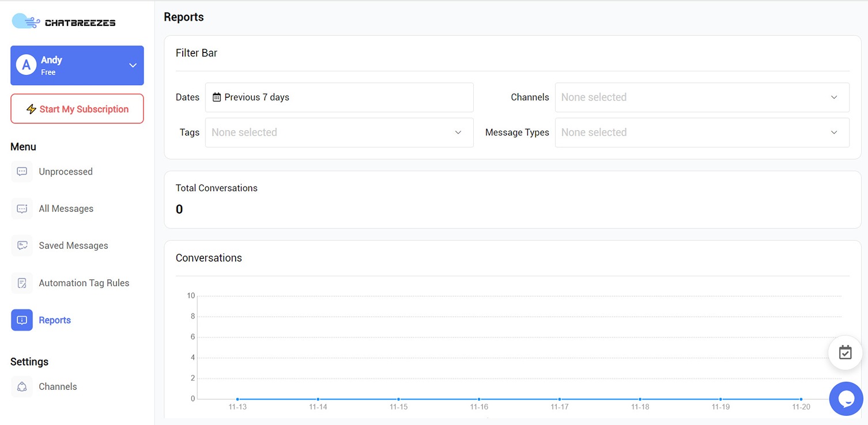Image resolution: width=868 pixels, height=425 pixels.
Task: Open the Channels filter dropdown
Action: [x=702, y=97]
